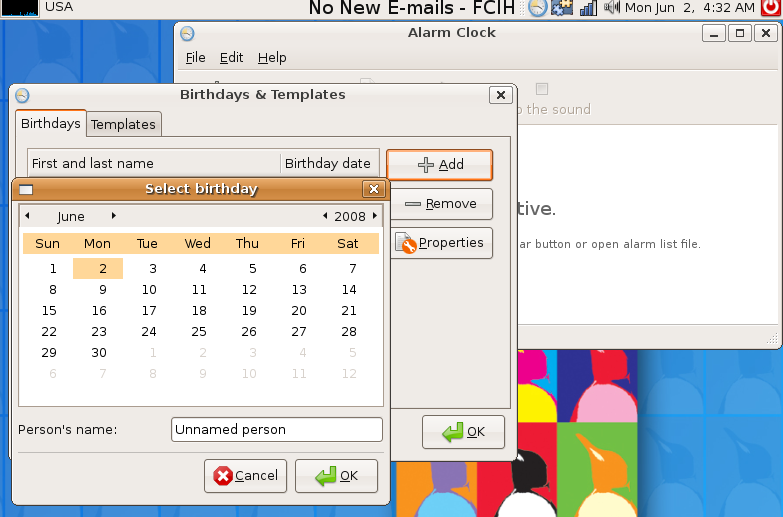Switch to the Templates tab
This screenshot has height=517, width=783.
(x=124, y=124)
